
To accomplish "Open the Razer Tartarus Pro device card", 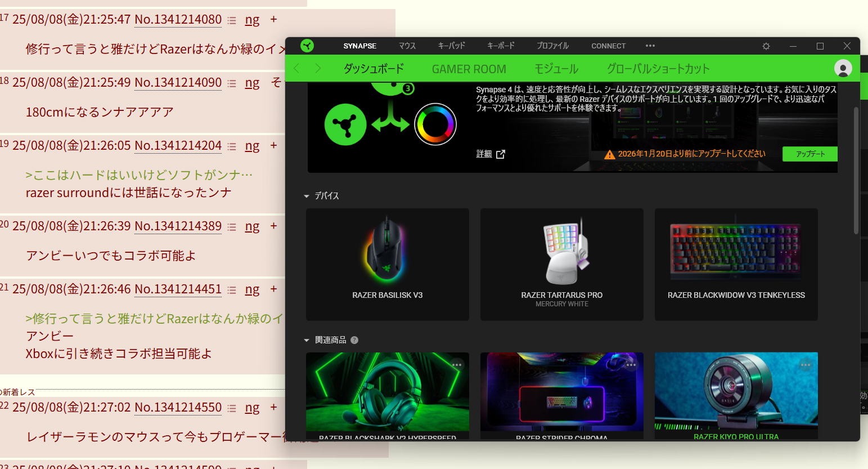I will tap(562, 265).
